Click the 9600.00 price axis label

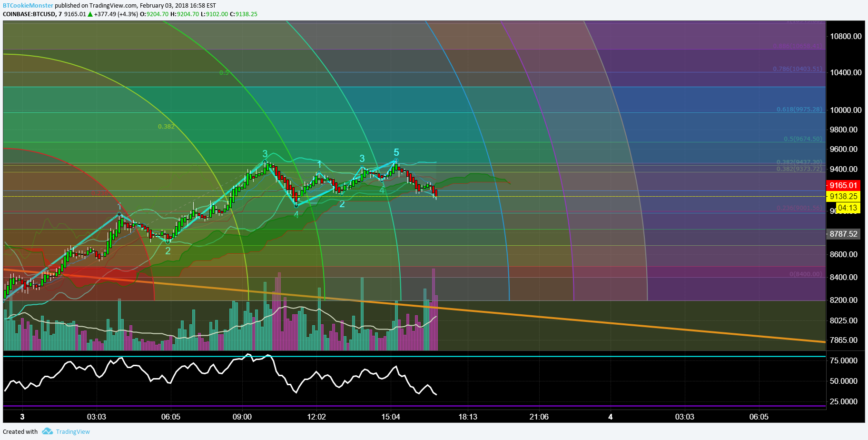click(844, 149)
